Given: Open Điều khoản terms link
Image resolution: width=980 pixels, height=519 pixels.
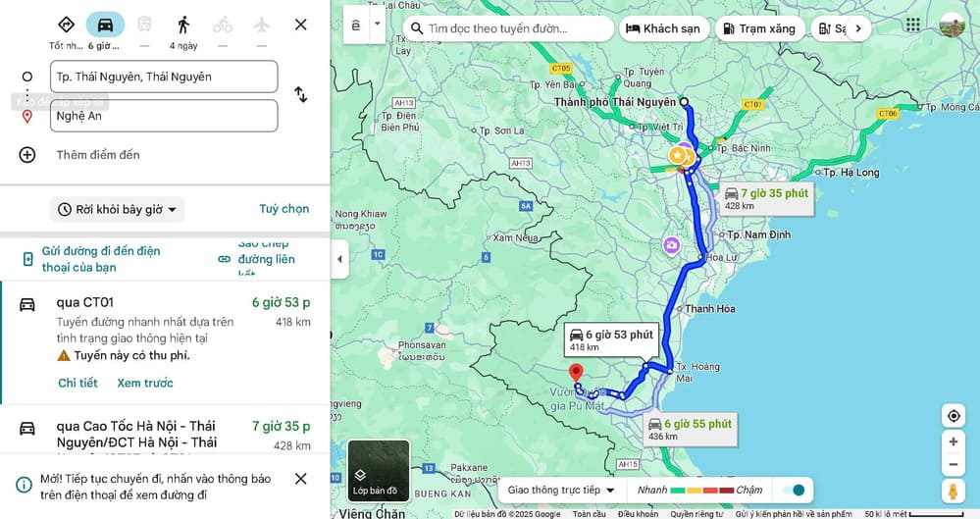Looking at the screenshot, I should point(638,514).
